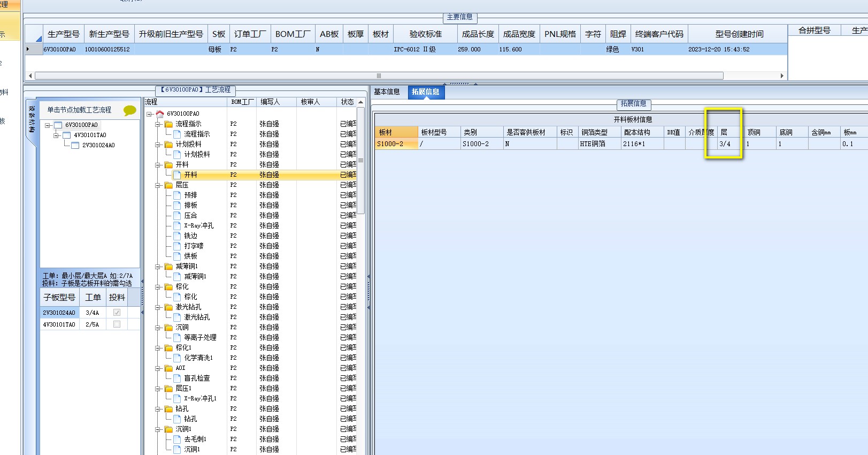The height and width of the screenshot is (455, 868).
Task: Click the document icon beside 铣边
Action: [177, 236]
